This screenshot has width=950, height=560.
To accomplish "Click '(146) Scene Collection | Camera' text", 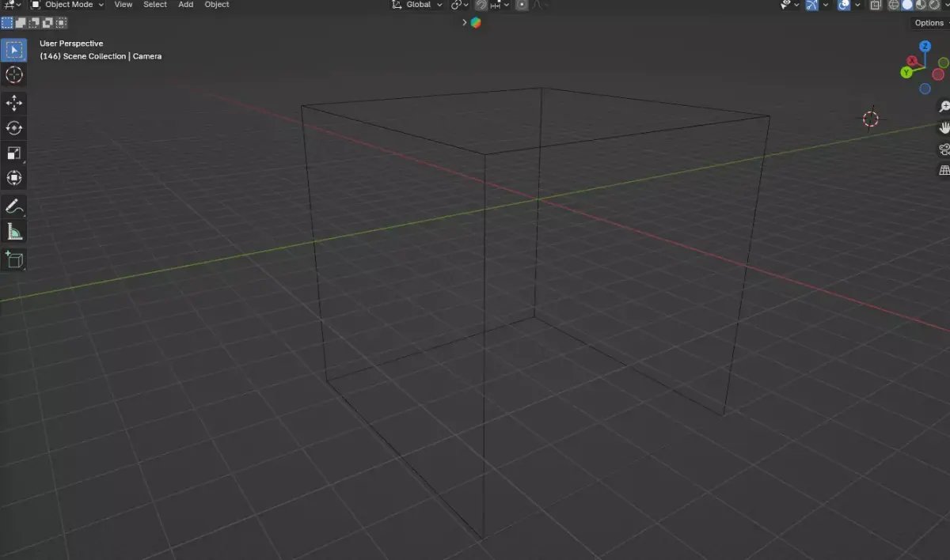I will (101, 56).
